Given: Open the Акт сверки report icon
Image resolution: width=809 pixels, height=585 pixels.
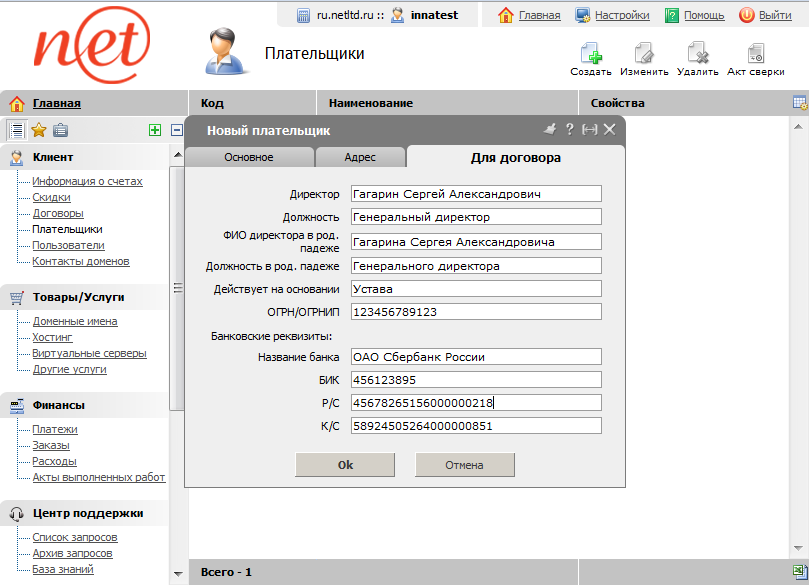Looking at the screenshot, I should 755,54.
